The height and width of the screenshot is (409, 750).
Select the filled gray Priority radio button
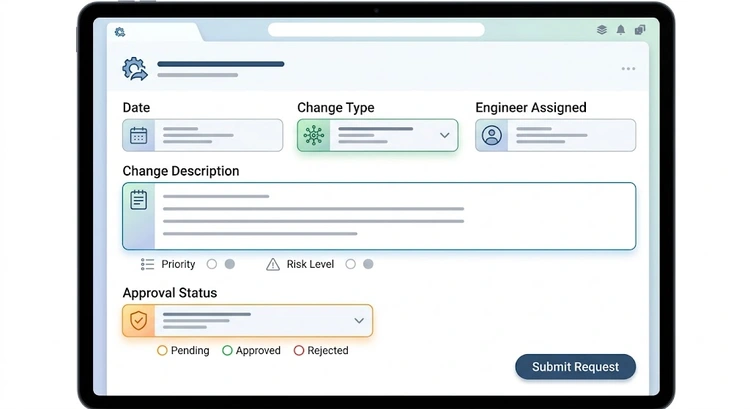click(230, 264)
